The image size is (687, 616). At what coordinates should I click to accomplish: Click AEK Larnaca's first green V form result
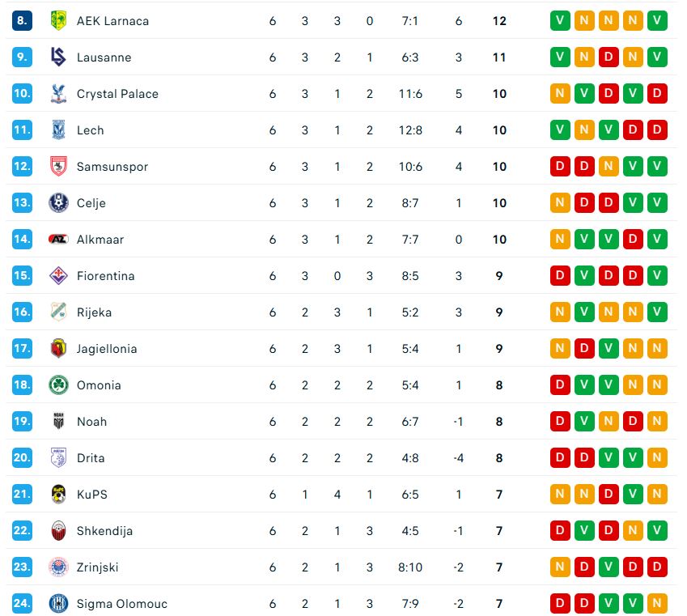[559, 21]
